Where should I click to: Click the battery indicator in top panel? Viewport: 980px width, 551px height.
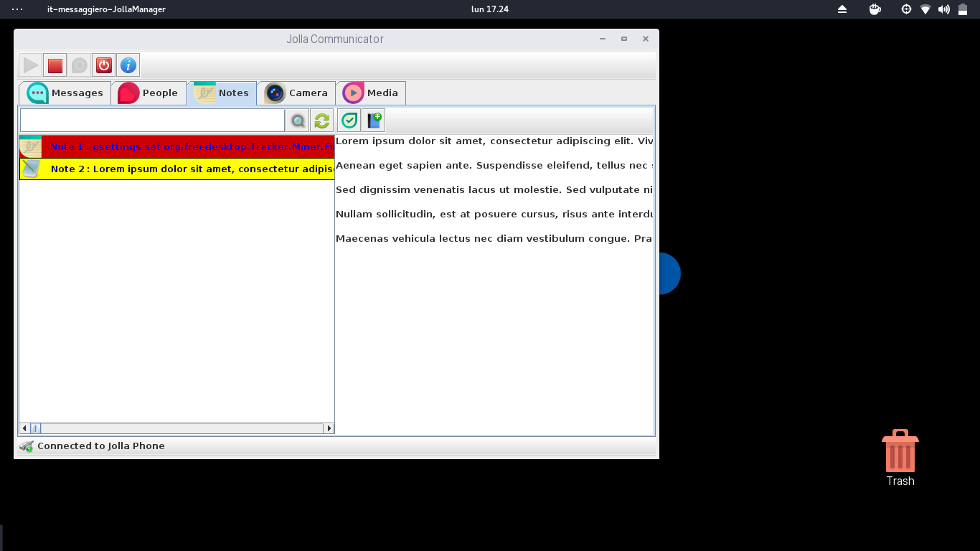963,9
